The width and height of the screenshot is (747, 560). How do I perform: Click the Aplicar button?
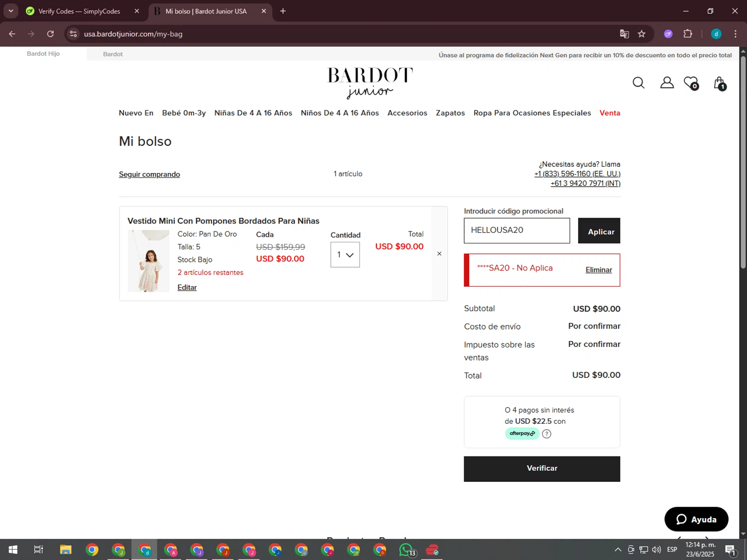click(x=599, y=231)
